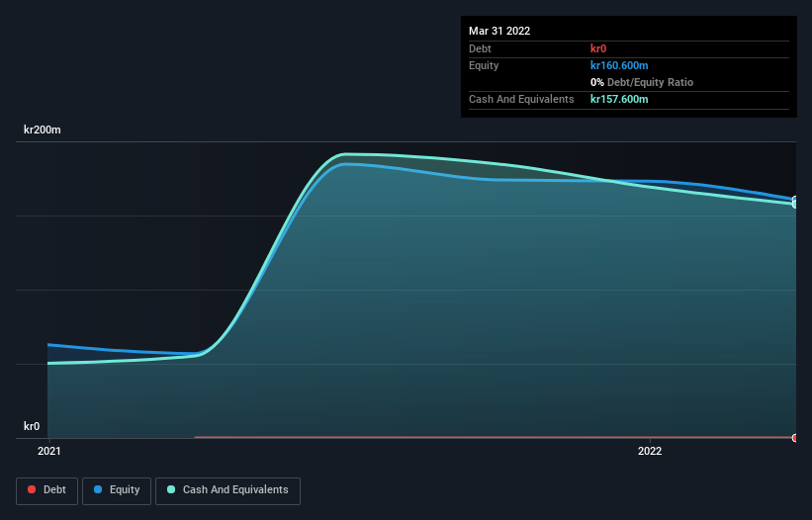Toggle the Equity legend button
812x520 pixels.
117,490
